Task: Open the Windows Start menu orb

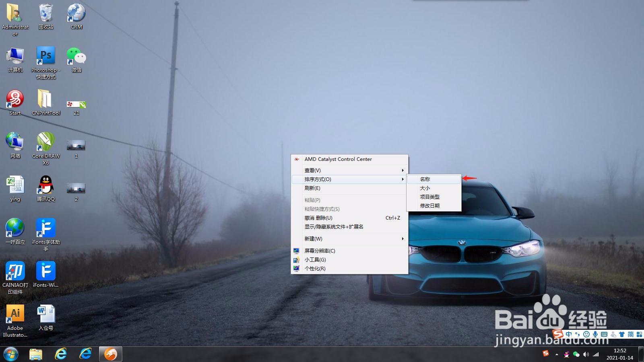Action: 11,354
